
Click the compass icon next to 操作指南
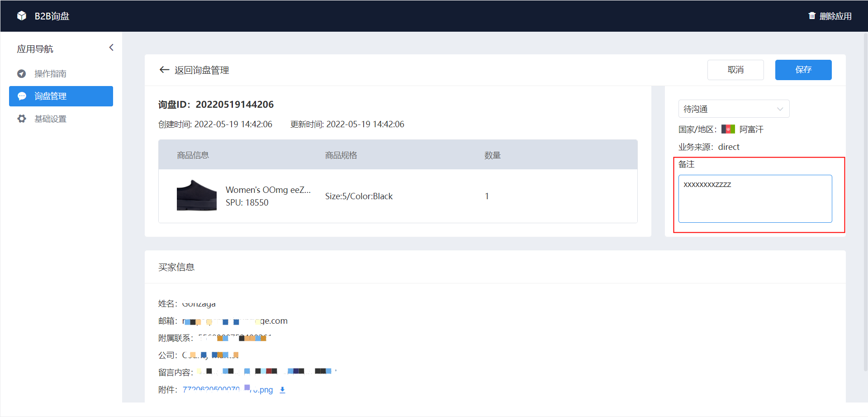[22, 73]
